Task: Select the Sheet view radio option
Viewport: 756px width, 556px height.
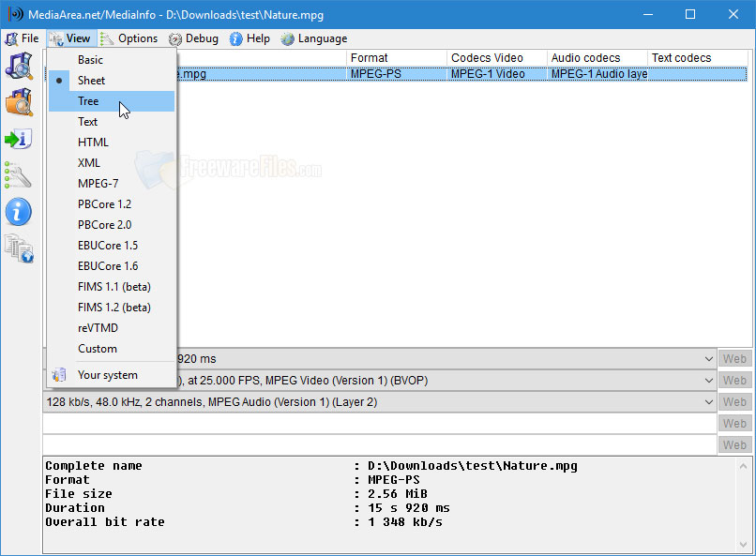Action: tap(91, 80)
